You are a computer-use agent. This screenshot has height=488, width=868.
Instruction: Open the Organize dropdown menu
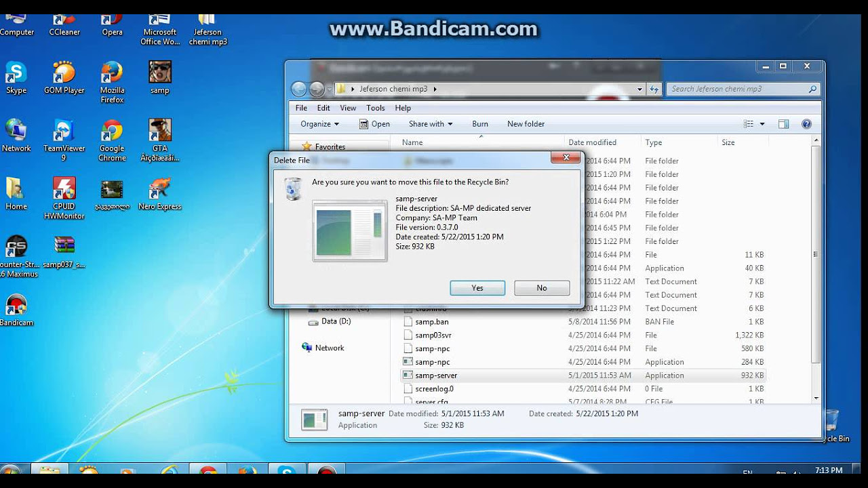[x=320, y=124]
